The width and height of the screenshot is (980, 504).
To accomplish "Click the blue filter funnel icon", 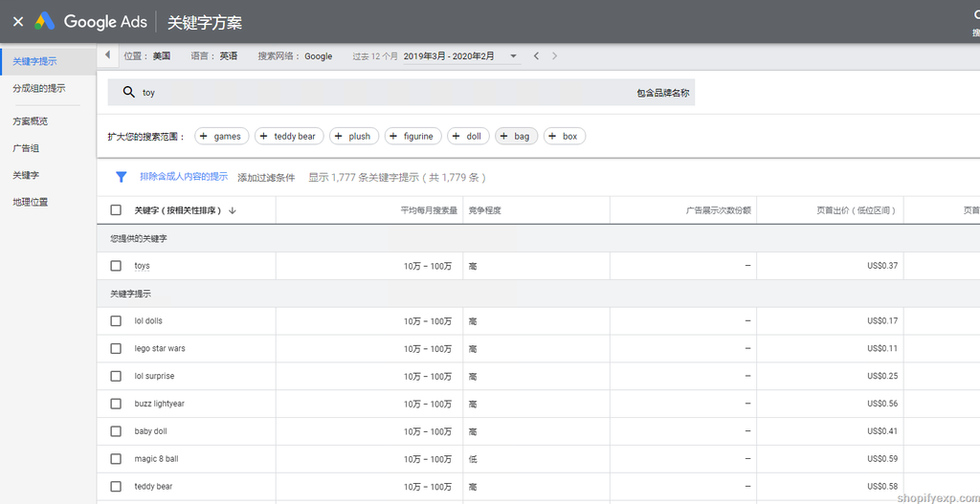I will click(x=122, y=177).
